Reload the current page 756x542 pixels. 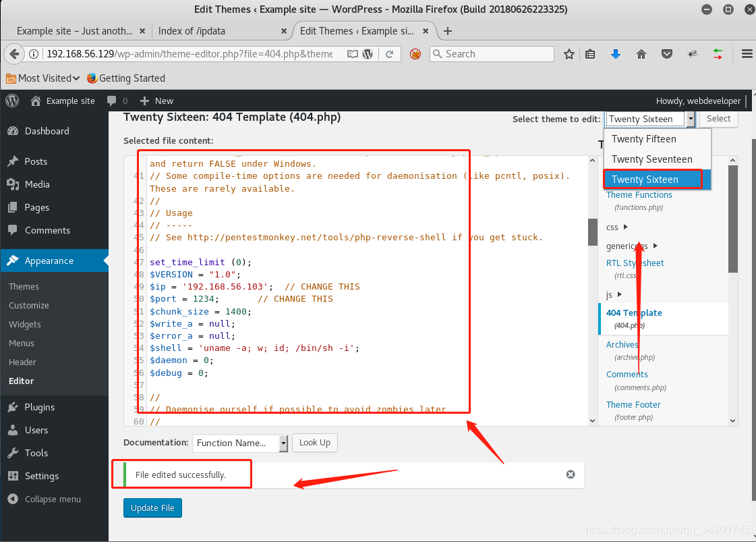click(390, 54)
